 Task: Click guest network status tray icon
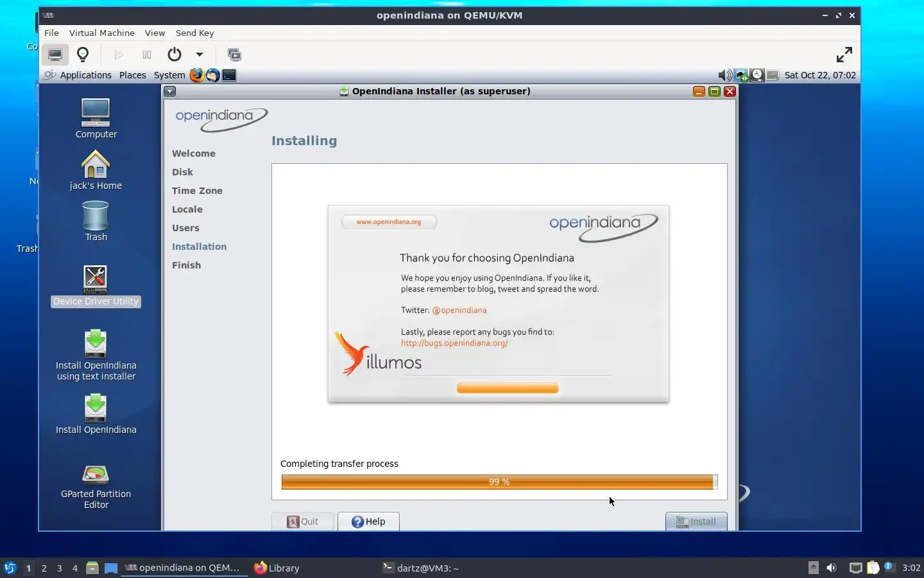click(742, 75)
